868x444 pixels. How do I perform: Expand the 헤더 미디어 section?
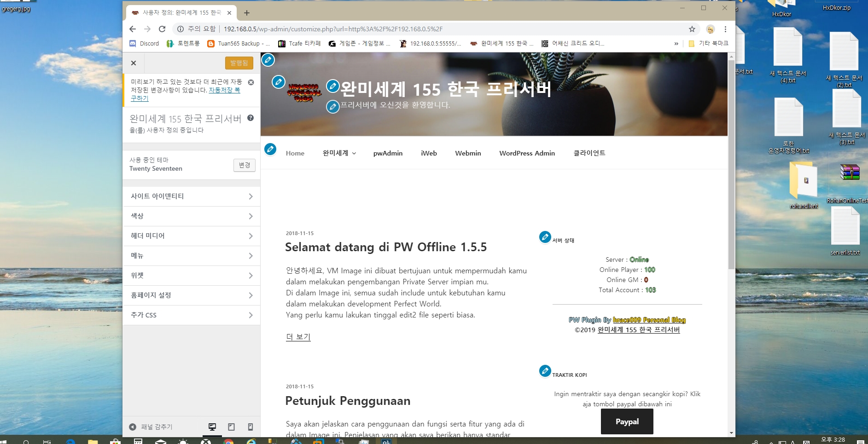click(191, 236)
